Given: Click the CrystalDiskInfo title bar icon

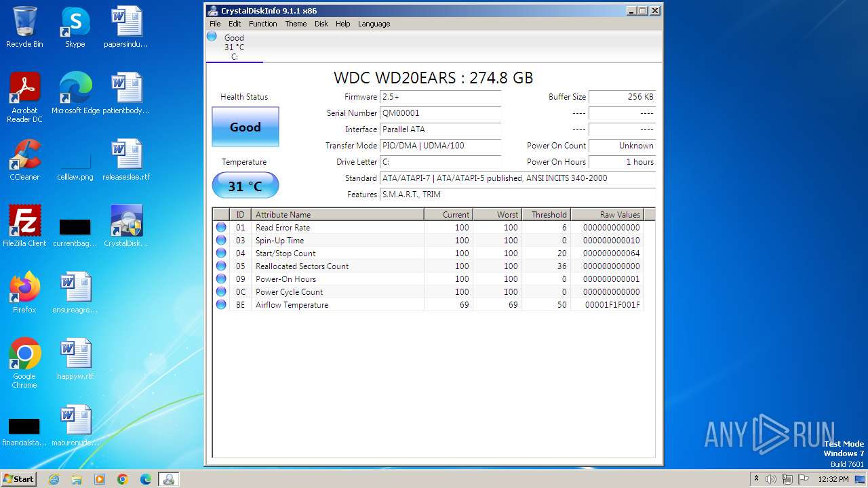Looking at the screenshot, I should pyautogui.click(x=213, y=11).
